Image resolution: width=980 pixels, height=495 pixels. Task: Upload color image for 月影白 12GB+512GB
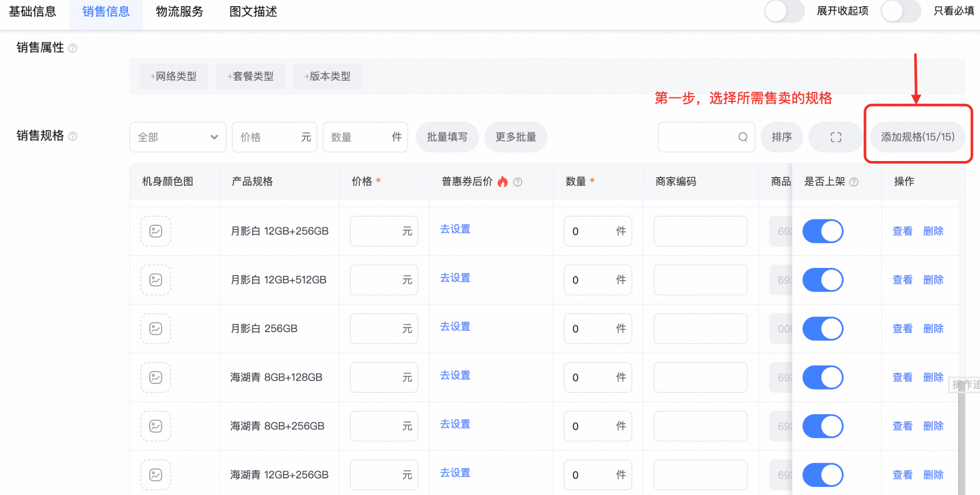[156, 280]
